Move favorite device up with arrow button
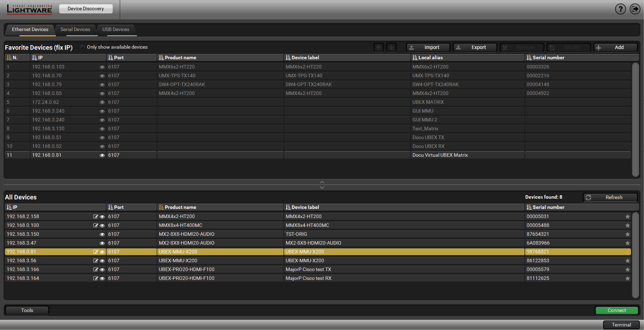 (x=379, y=48)
